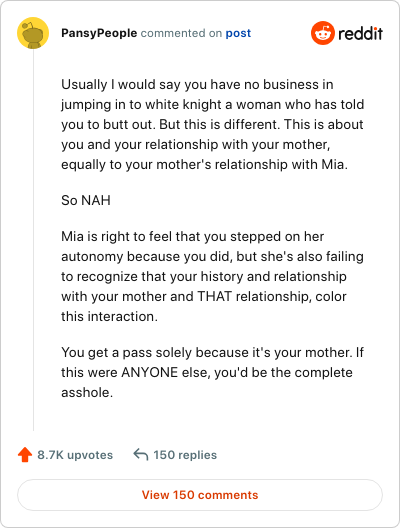Click the paragraph starting "Mia is right"
Viewport: 400px width, 528px height.
point(212,276)
